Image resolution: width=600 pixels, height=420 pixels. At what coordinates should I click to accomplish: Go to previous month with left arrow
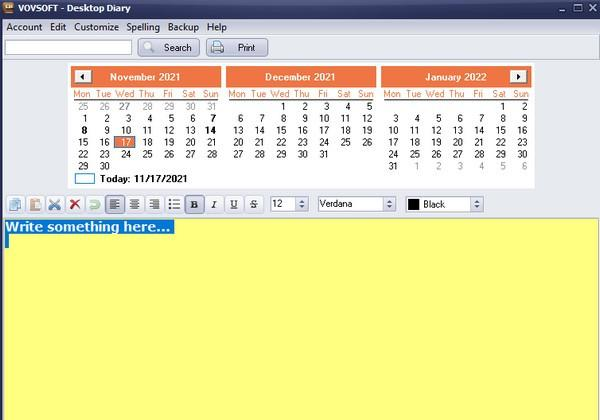[x=83, y=77]
